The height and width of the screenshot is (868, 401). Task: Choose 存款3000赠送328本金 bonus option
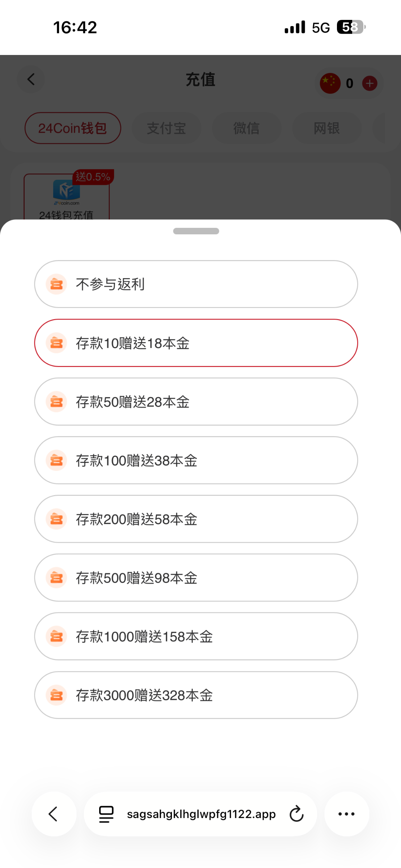click(x=196, y=695)
